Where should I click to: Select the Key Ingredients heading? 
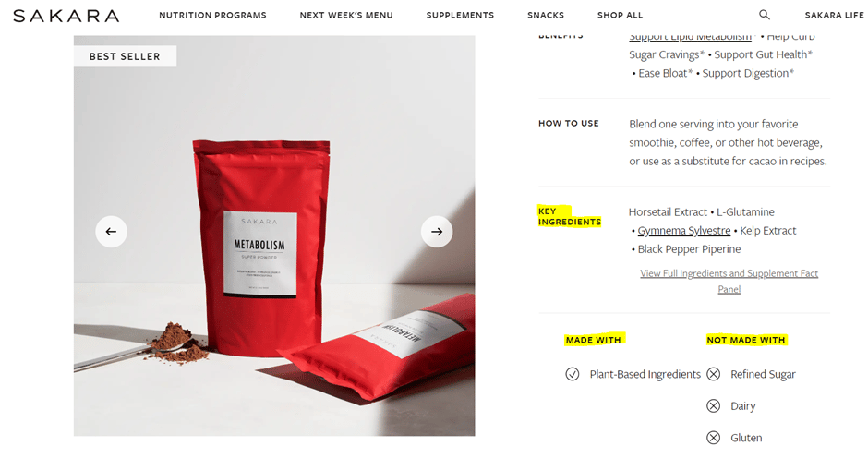point(570,217)
